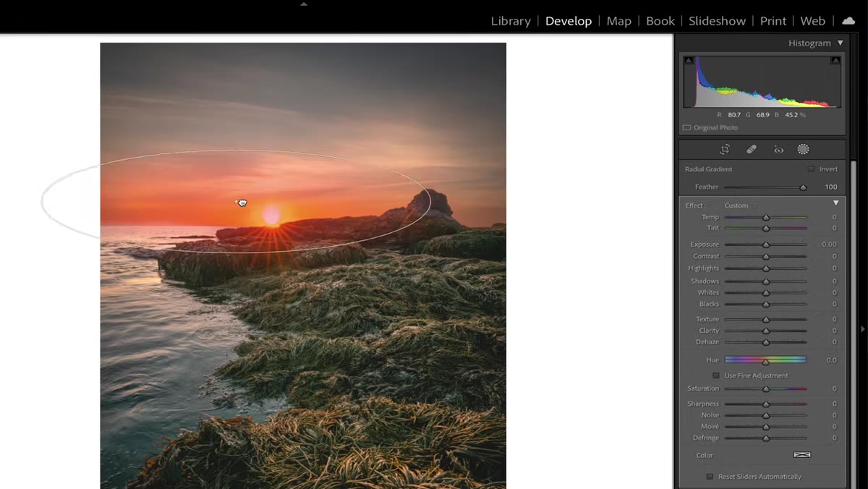Screen dimensions: 868x489
Task: Select the Healing bandage tool
Action: click(x=752, y=150)
